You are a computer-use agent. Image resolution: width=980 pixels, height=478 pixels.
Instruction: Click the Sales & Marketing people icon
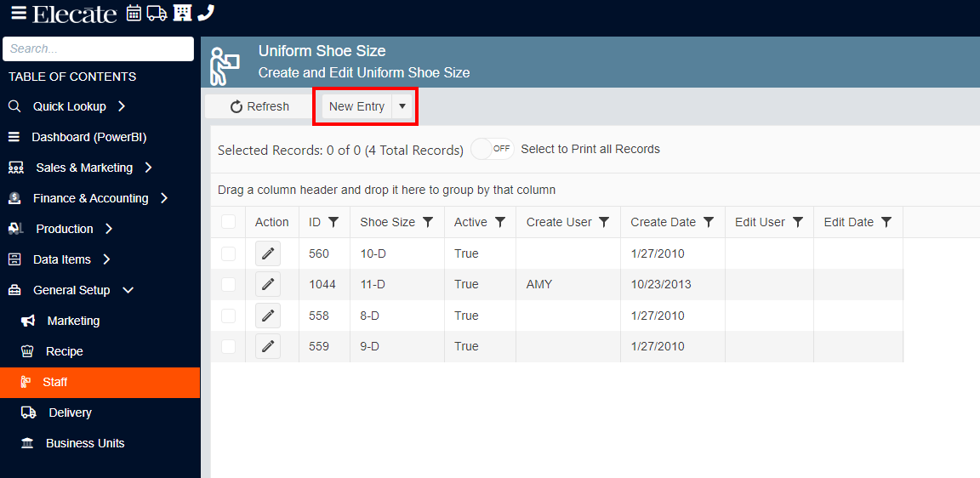click(16, 168)
